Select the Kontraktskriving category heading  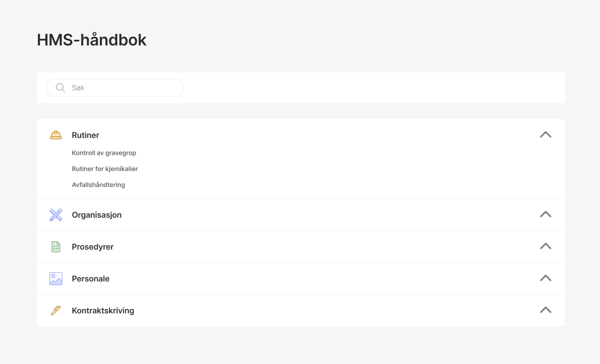point(103,311)
